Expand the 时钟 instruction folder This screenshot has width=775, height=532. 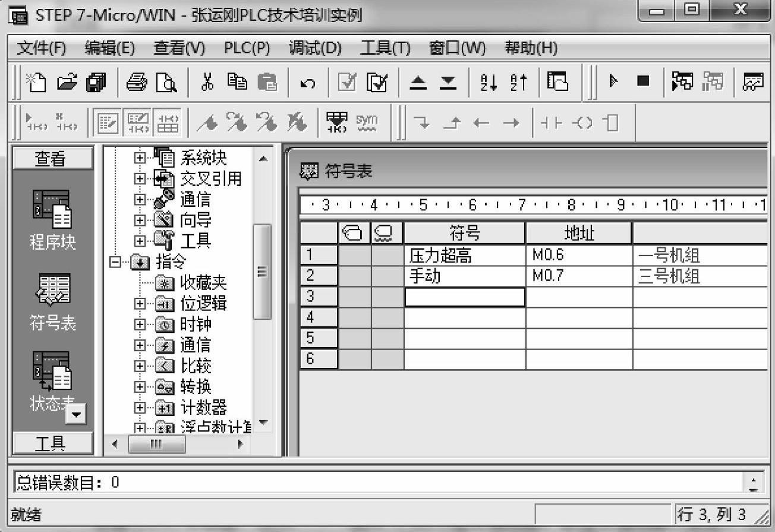[140, 325]
